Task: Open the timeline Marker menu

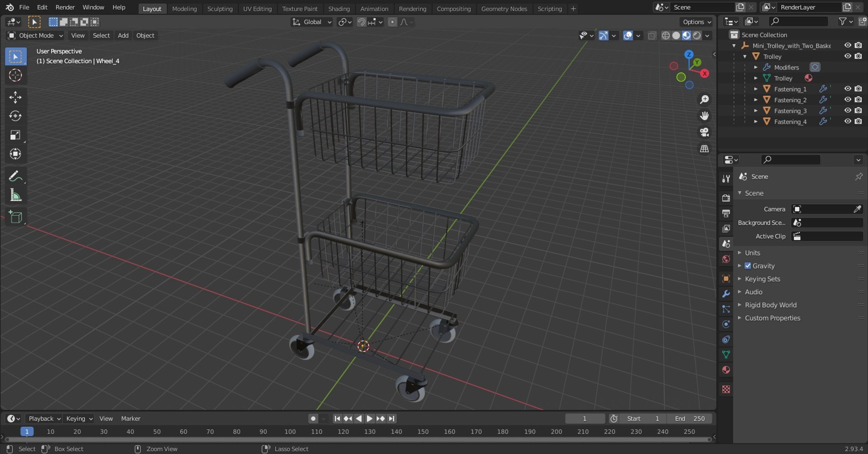Action: [131, 419]
